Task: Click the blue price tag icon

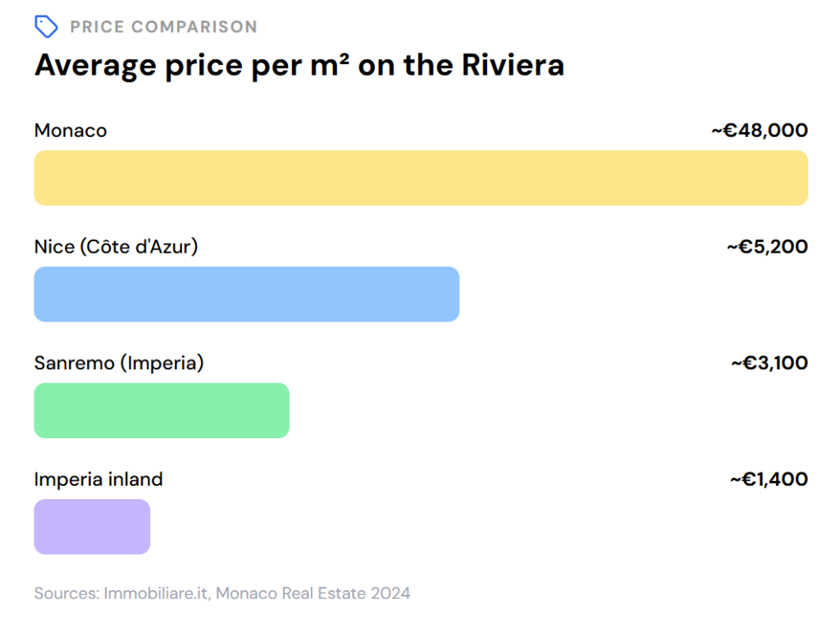Action: click(46, 27)
